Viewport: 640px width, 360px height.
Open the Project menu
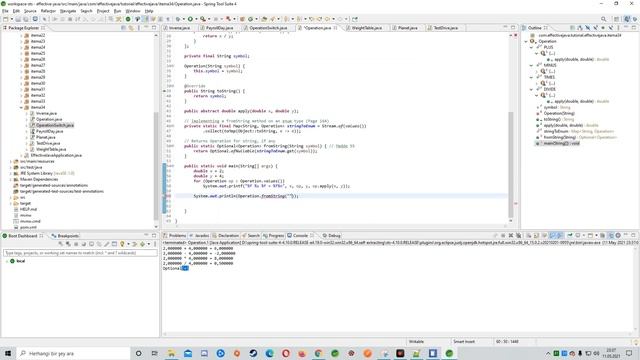point(103,11)
